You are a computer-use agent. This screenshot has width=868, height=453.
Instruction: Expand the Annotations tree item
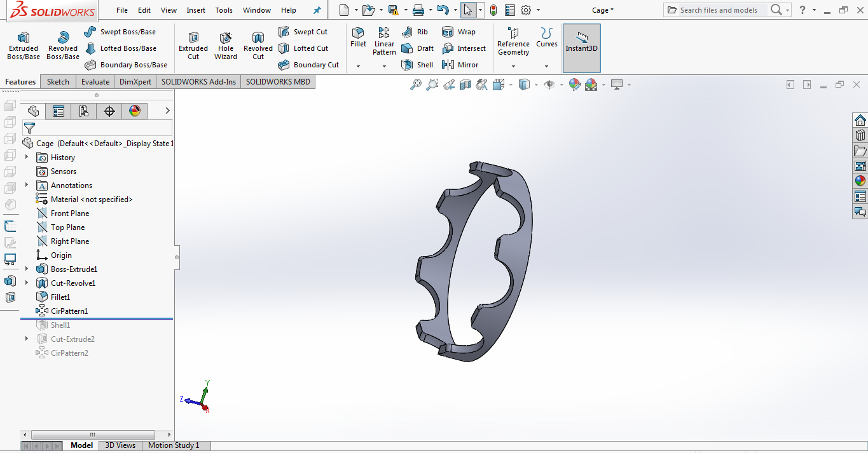click(x=27, y=185)
